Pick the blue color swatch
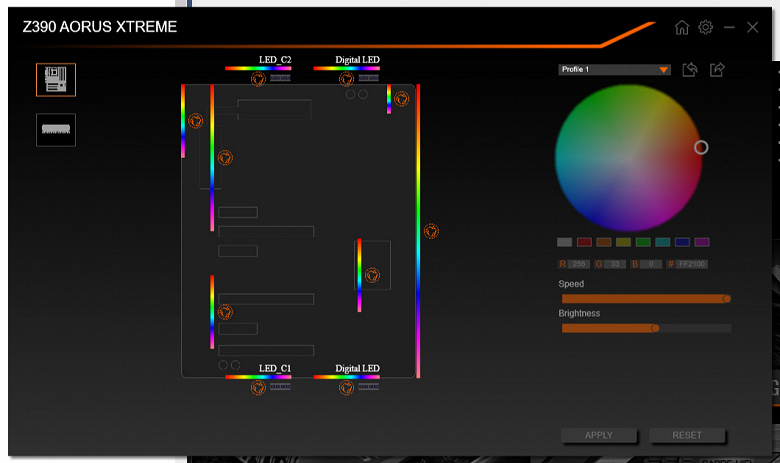This screenshot has height=463, width=780. click(x=682, y=242)
